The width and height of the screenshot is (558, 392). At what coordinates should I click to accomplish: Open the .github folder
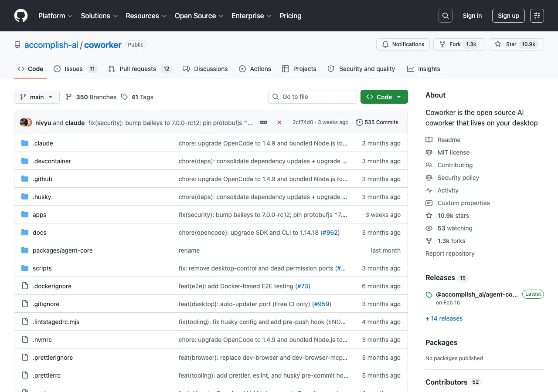point(42,179)
